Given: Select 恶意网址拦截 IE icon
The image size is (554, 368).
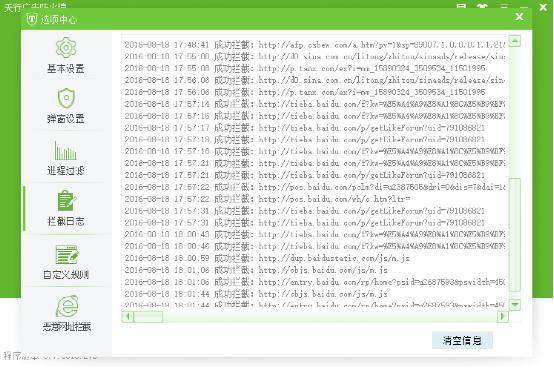Looking at the screenshot, I should click(67, 306).
